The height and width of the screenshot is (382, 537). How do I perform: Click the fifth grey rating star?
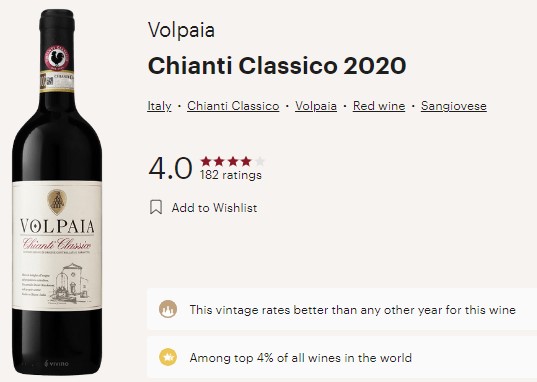(x=260, y=161)
